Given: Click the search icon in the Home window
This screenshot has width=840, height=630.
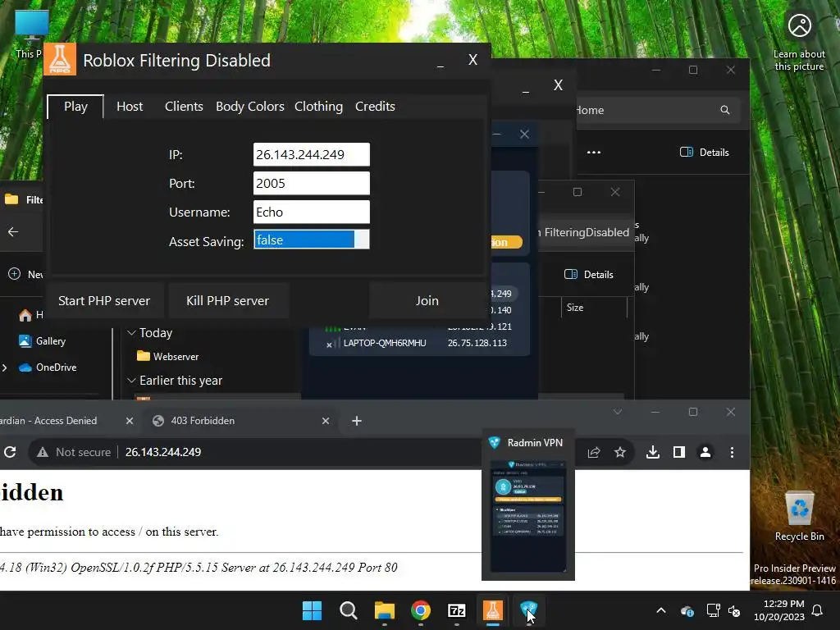Looking at the screenshot, I should click(x=725, y=110).
